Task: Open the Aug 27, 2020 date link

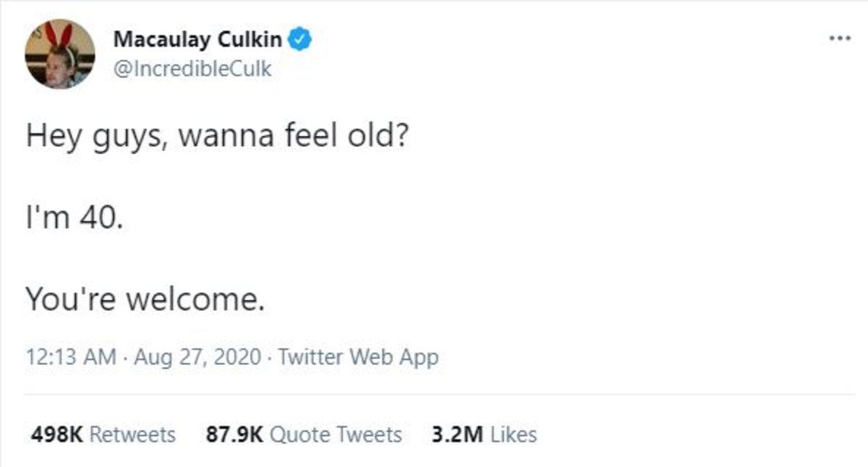Action: (x=197, y=356)
